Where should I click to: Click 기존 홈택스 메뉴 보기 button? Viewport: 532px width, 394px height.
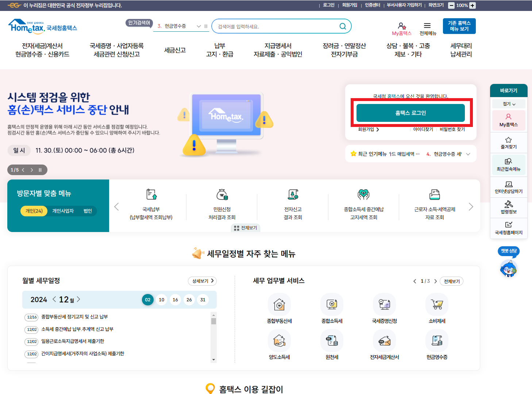tap(459, 26)
